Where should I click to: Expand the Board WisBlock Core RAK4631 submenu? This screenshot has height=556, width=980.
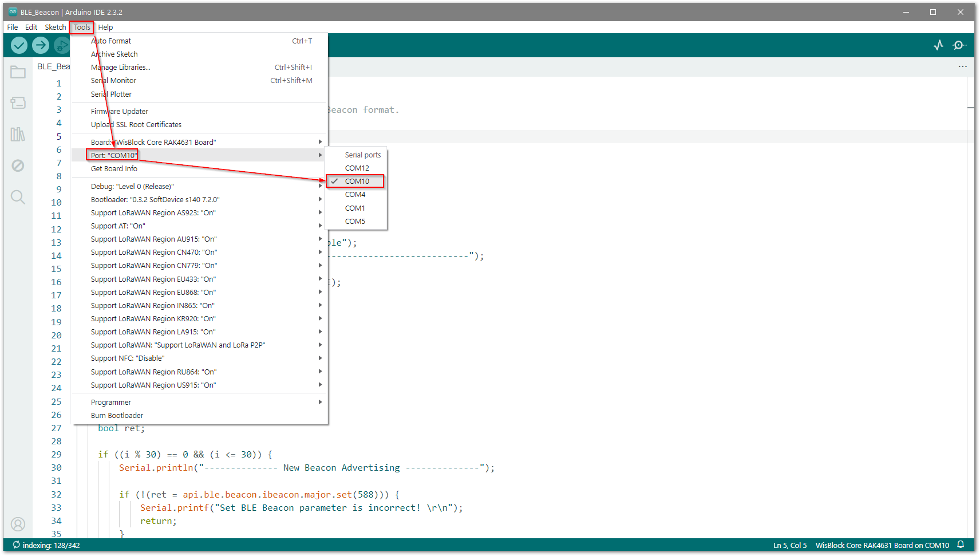(199, 142)
